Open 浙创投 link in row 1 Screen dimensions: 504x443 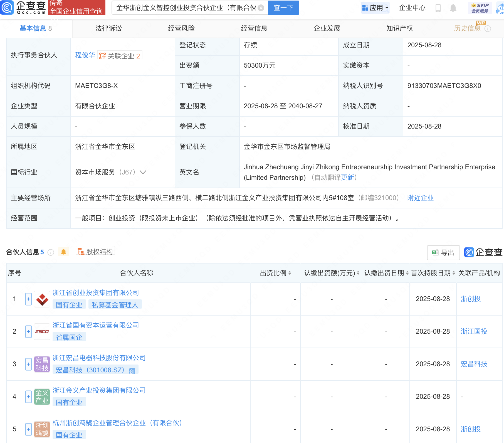[471, 299]
